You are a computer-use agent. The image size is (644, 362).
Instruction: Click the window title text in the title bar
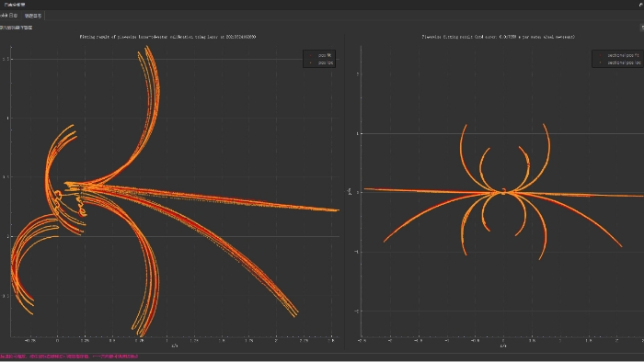click(15, 5)
